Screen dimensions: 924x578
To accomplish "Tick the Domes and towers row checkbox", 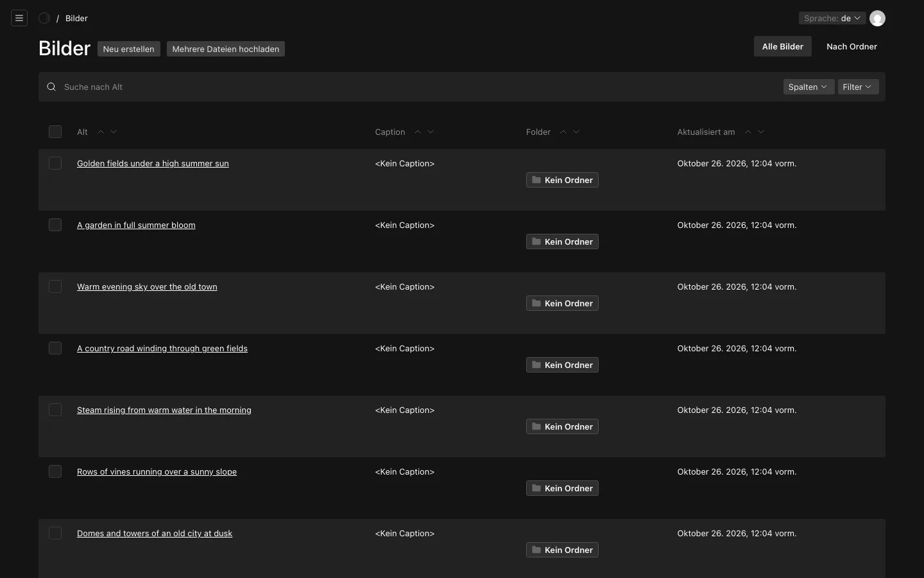I will (x=55, y=533).
